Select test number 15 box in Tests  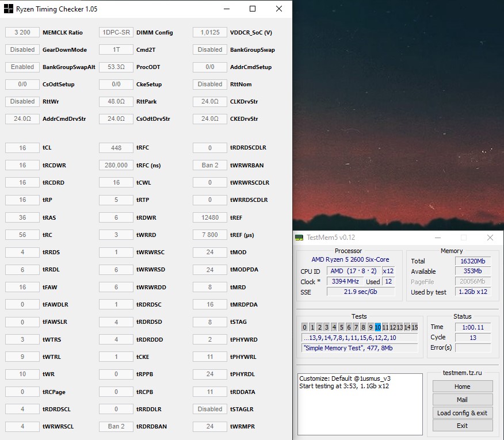(x=415, y=327)
